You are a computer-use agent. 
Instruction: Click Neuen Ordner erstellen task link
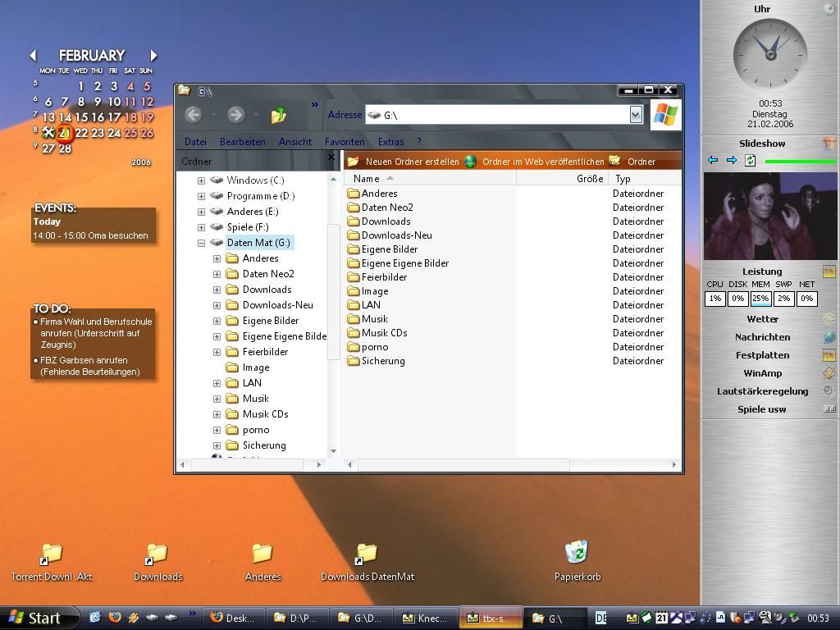coord(412,162)
